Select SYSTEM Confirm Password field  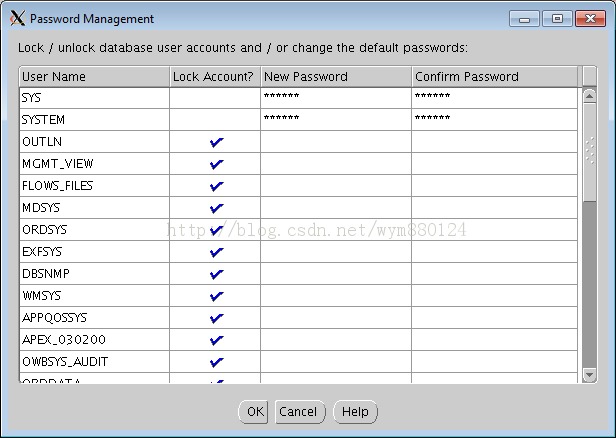(494, 119)
